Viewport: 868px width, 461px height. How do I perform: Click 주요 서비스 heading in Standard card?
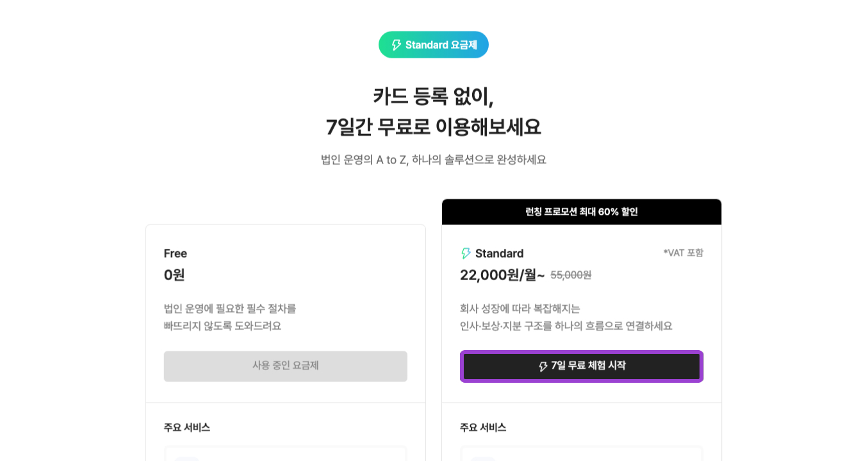pyautogui.click(x=483, y=427)
